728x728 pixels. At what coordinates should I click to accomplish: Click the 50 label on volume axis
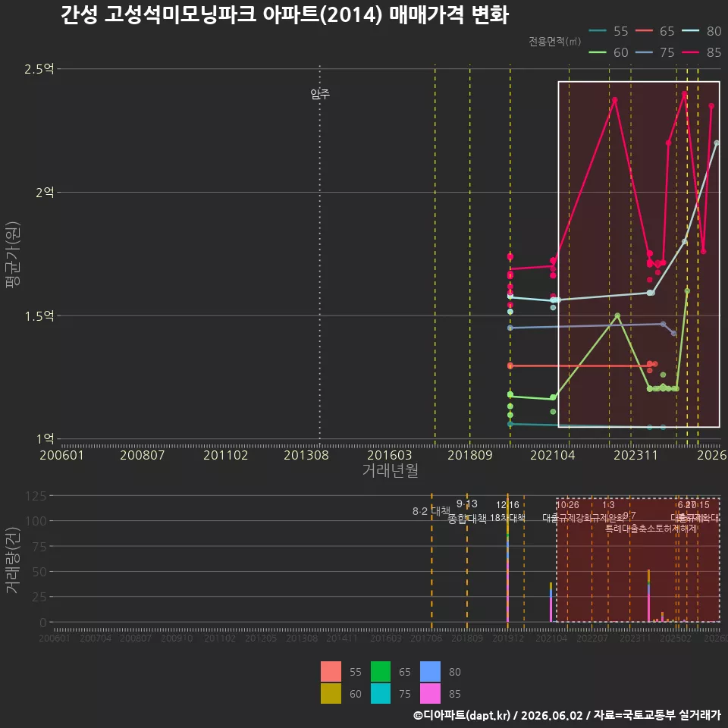tap(39, 572)
